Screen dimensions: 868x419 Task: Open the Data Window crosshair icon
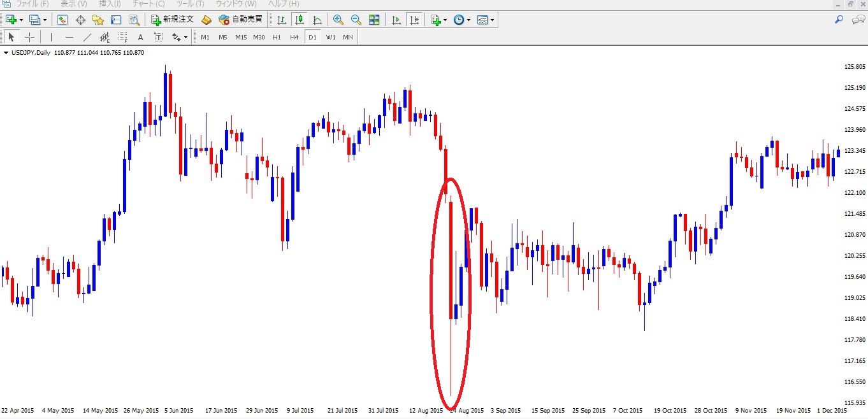pos(80,20)
